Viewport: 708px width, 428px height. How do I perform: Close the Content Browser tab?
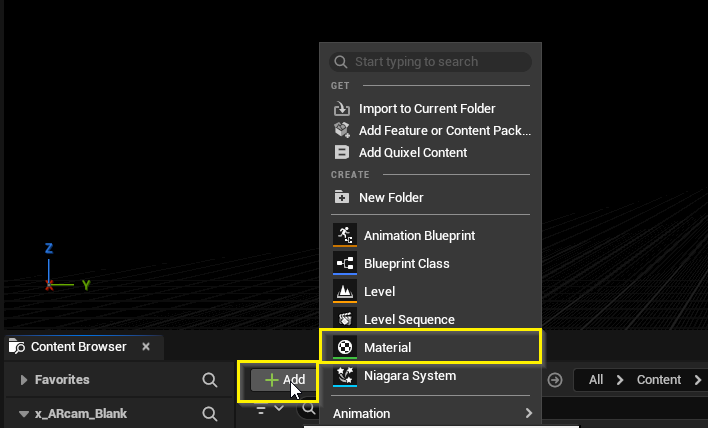coord(146,347)
